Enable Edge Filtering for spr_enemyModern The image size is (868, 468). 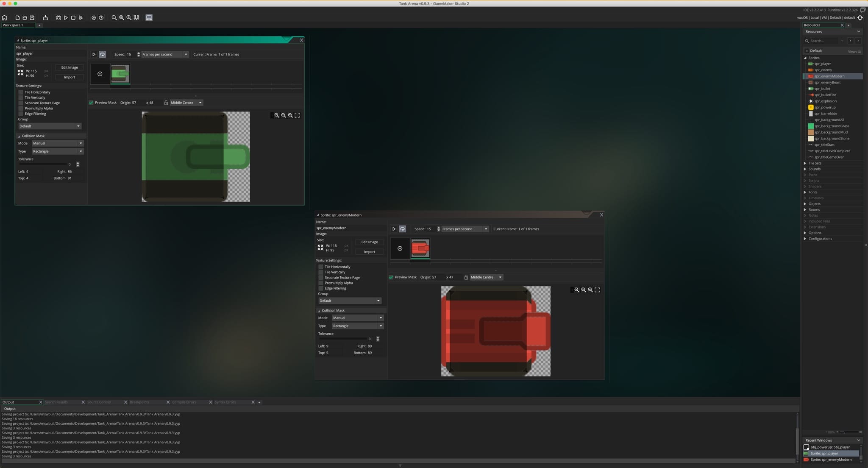point(321,288)
